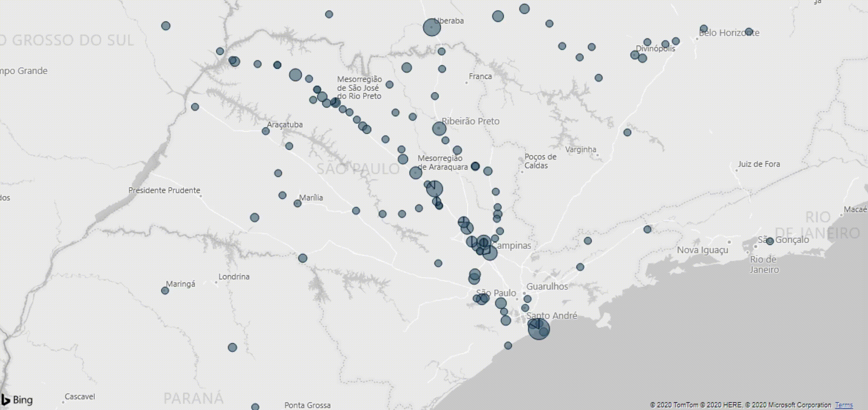Click the Presidente Prudente label
The width and height of the screenshot is (868, 410).
coord(164,190)
